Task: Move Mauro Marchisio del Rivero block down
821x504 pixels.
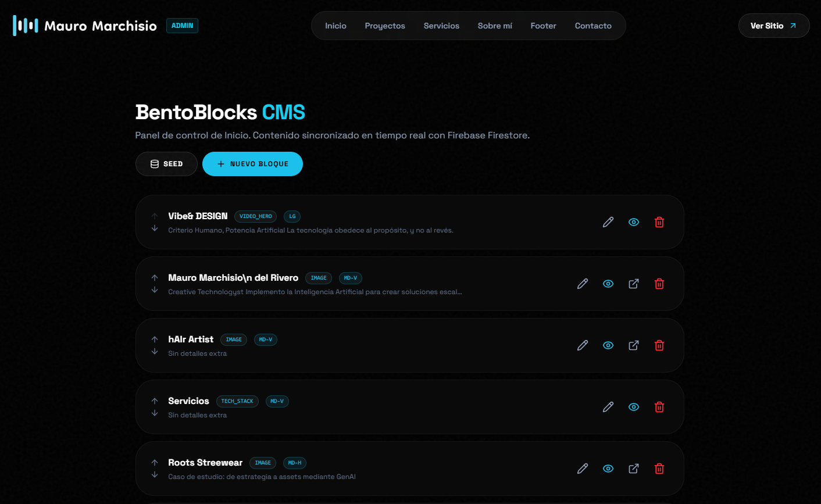Action: (155, 290)
